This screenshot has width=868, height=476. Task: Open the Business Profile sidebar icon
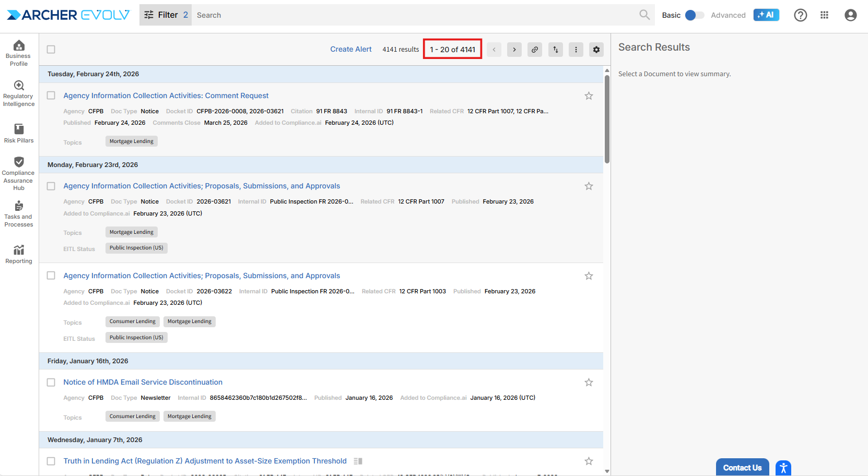(19, 53)
